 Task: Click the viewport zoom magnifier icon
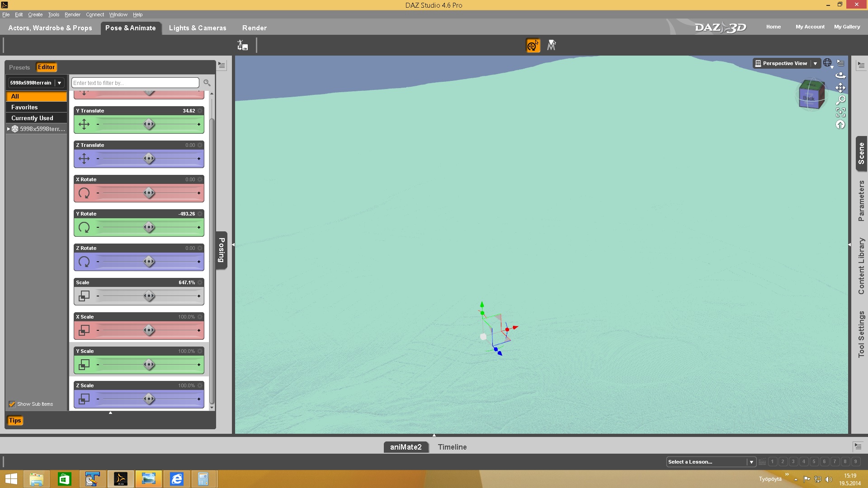pyautogui.click(x=840, y=100)
